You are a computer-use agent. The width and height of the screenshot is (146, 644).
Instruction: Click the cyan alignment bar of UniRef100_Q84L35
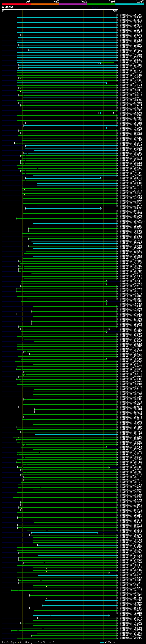point(63,208)
